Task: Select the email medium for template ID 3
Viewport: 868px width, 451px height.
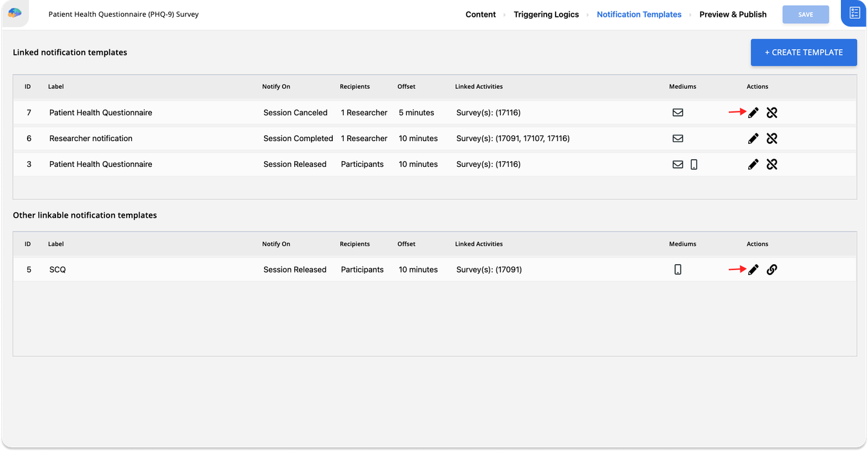Action: [x=677, y=164]
